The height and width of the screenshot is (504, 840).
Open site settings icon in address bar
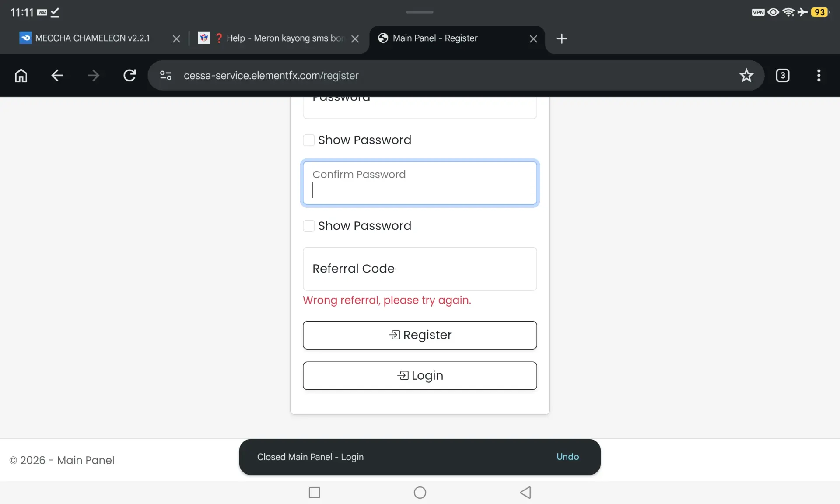click(166, 75)
